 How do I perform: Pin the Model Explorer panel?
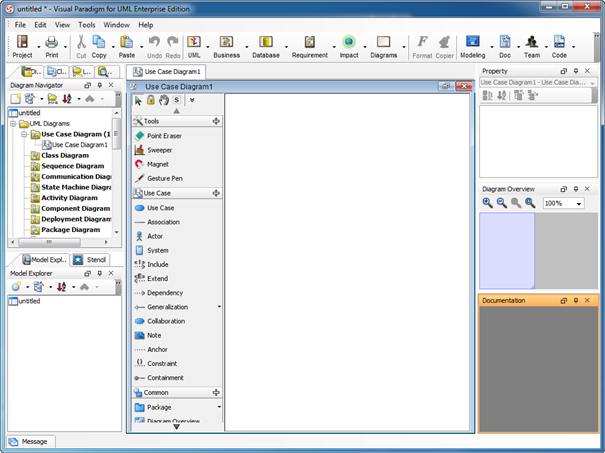click(x=100, y=273)
